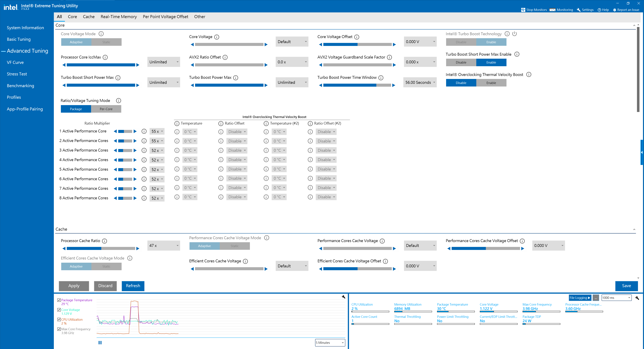This screenshot has width=644, height=349.
Task: Show info for Processor Cache Ratio
Action: [x=104, y=241]
